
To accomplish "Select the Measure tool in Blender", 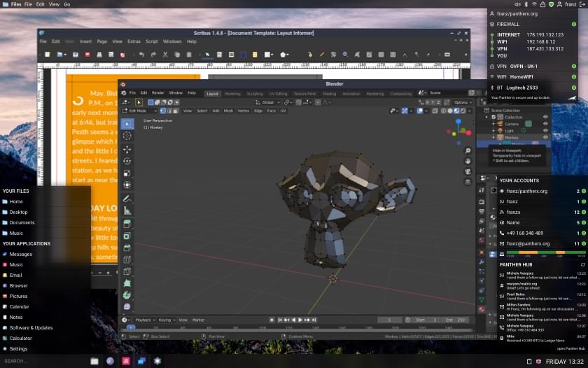I will [x=127, y=211].
